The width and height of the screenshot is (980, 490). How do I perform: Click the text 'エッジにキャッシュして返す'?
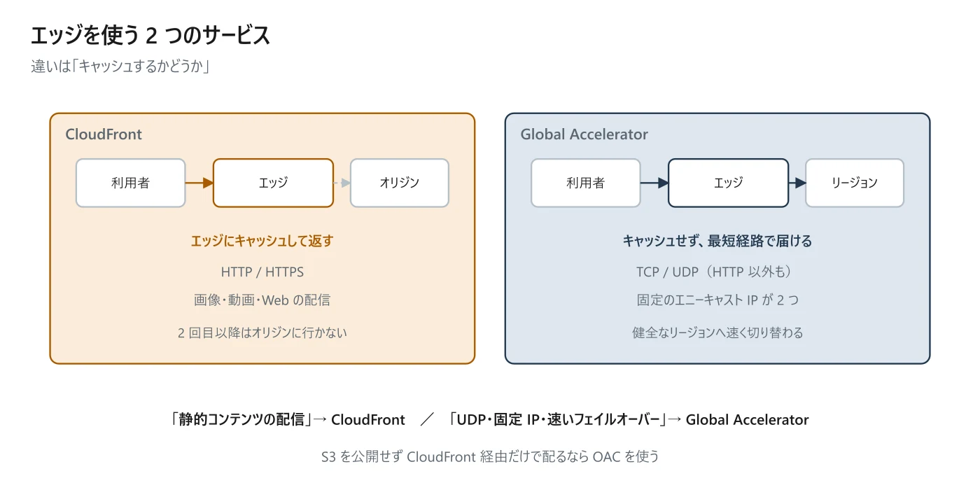click(x=262, y=241)
